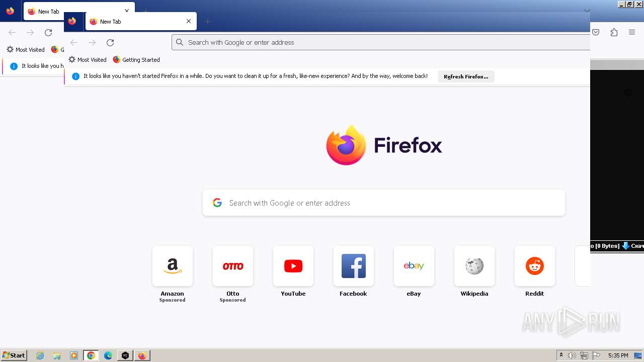Go forward in the background Firefox window
The image size is (644, 362).
coord(30,32)
